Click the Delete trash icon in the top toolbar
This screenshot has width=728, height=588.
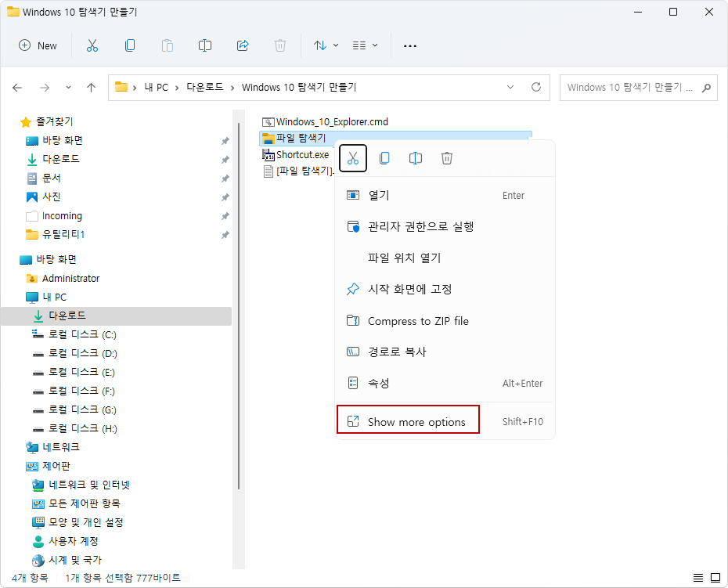[280, 45]
